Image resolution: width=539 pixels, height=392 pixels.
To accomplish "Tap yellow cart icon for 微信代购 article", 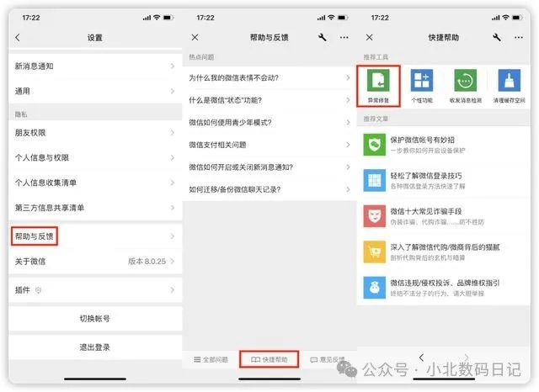I will 374,252.
